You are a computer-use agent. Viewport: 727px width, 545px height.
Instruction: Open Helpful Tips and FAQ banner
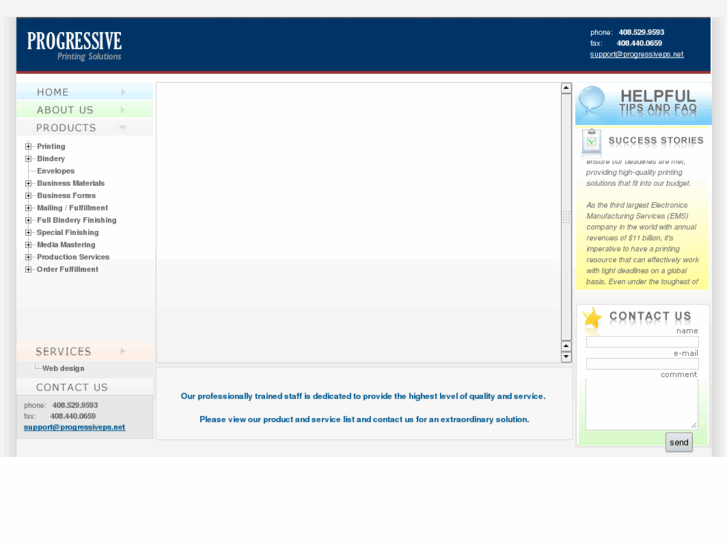643,104
